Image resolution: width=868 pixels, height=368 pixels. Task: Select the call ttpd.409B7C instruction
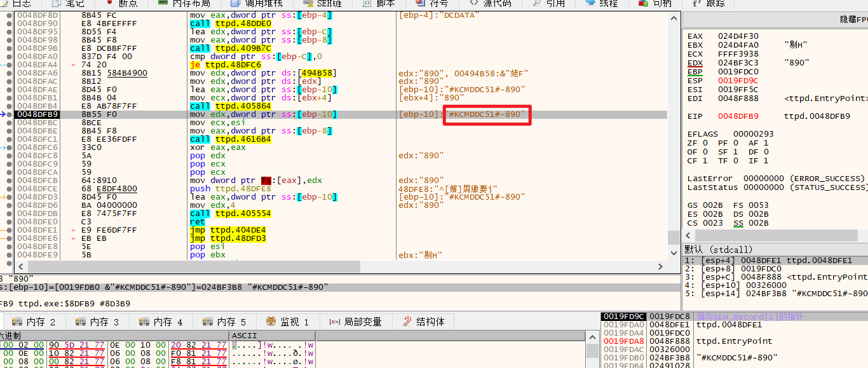[x=230, y=48]
